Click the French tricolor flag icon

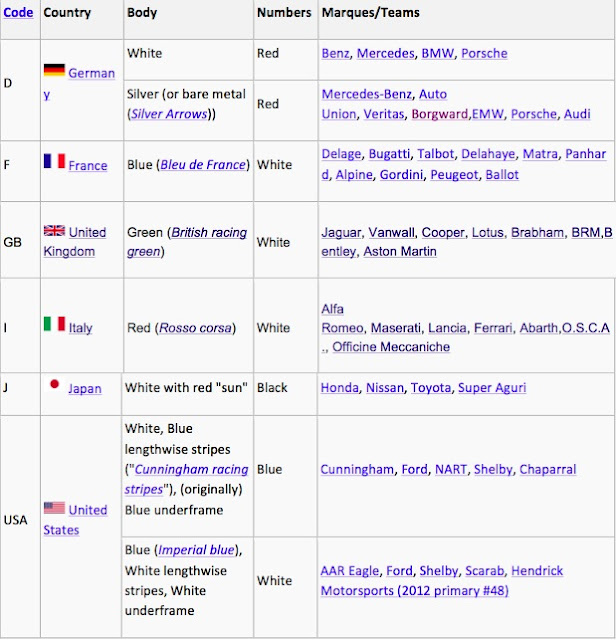pos(54,160)
